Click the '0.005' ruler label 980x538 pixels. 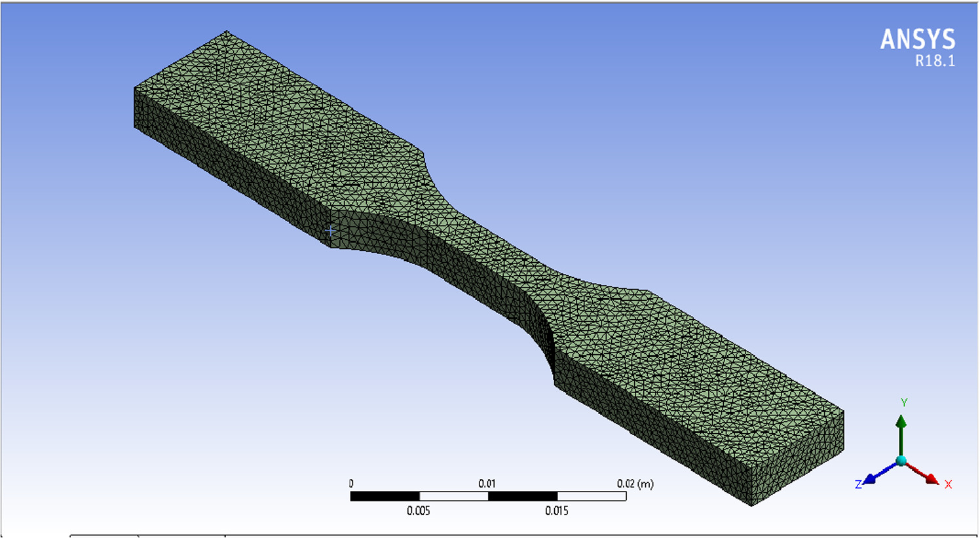pos(419,510)
